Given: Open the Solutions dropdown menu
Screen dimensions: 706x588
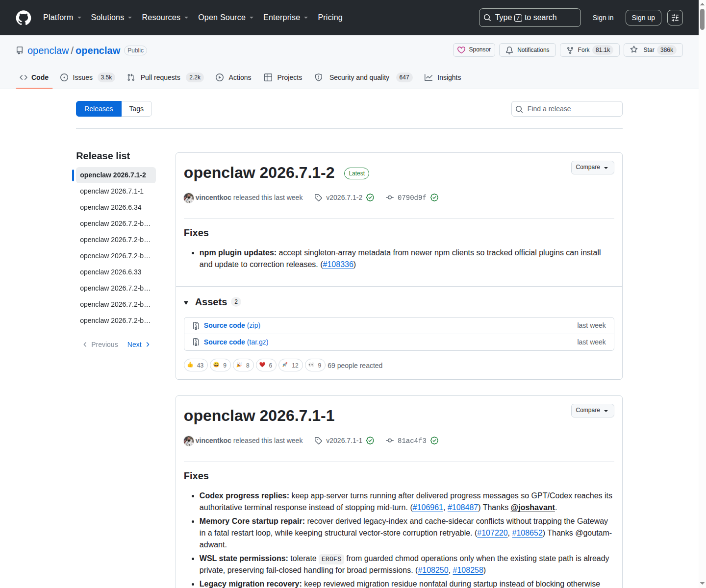Looking at the screenshot, I should coord(111,18).
